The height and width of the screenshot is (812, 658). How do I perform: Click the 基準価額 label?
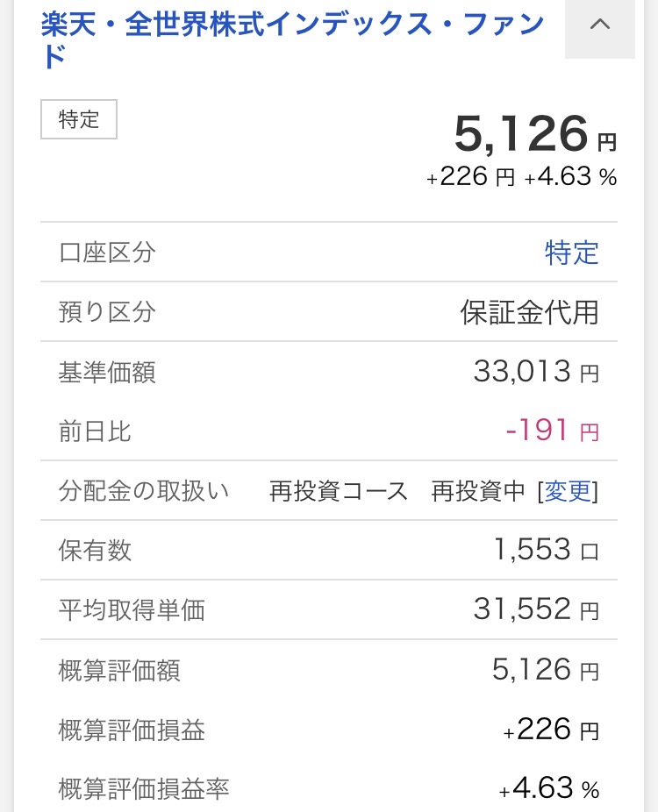(x=106, y=373)
